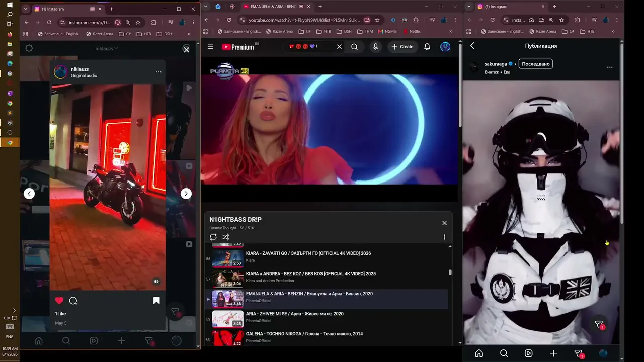The image size is (644, 362).
Task: Open the N1GHTBASS DR!P playlist three-dot menu
Action: 444,237
